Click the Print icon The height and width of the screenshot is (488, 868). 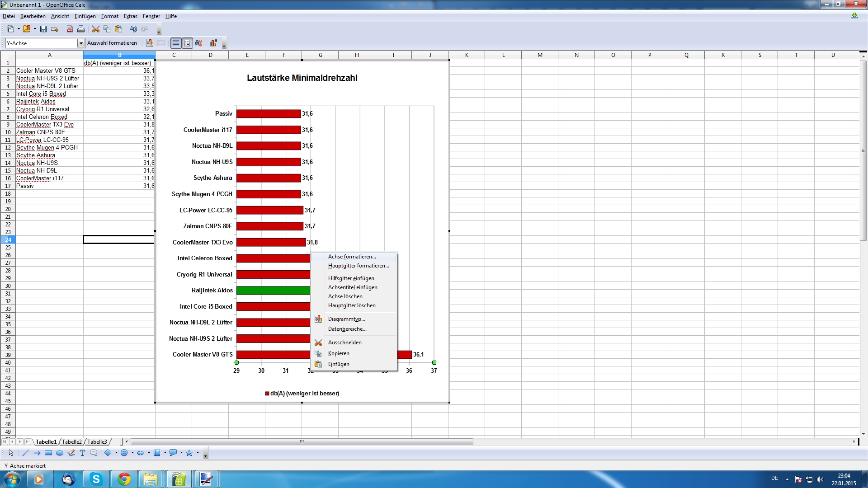pyautogui.click(x=81, y=29)
